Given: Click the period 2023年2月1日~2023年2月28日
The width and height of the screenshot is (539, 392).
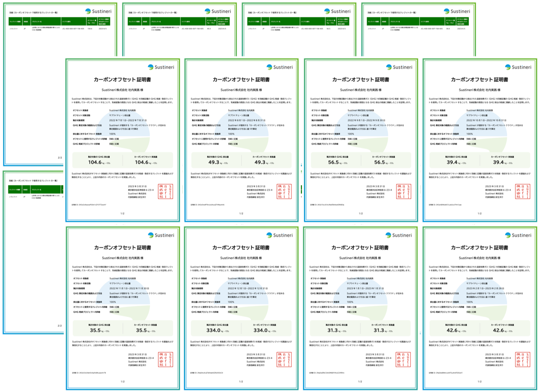Looking at the screenshot, I should point(486,289).
